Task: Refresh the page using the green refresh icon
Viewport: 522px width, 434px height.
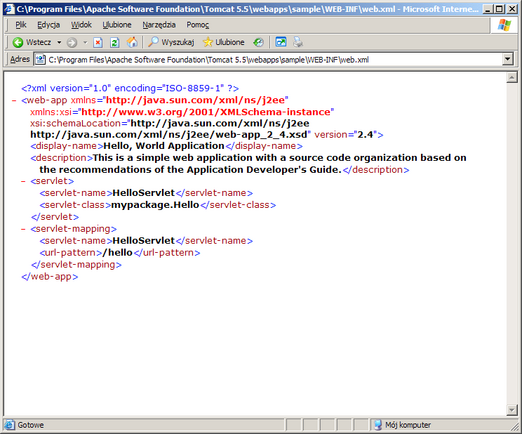Action: 115,42
